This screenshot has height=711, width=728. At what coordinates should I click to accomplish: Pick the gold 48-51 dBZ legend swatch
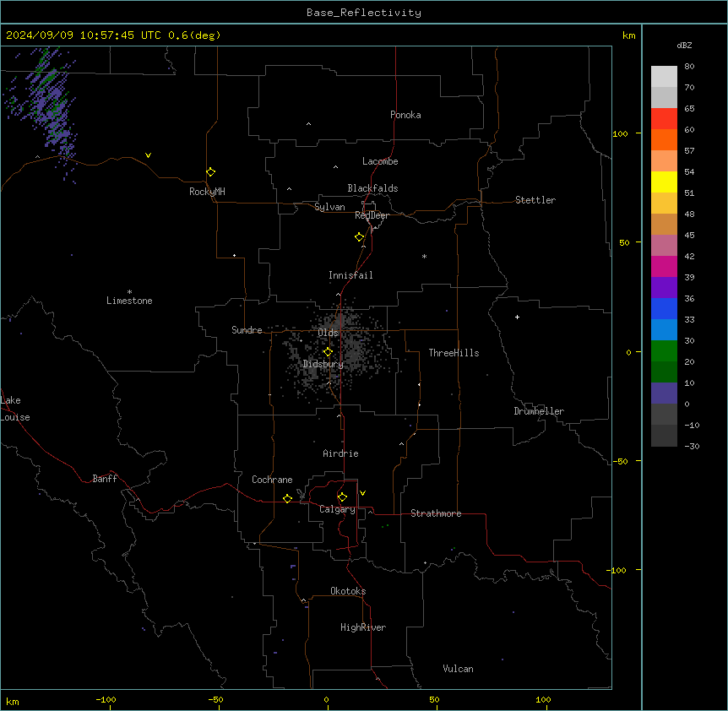pos(664,204)
